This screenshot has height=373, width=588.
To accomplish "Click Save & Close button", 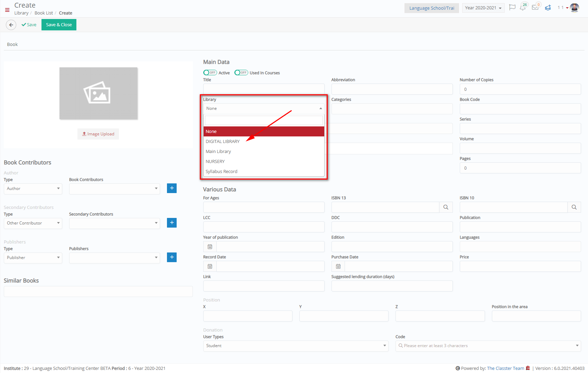I will [x=59, y=25].
